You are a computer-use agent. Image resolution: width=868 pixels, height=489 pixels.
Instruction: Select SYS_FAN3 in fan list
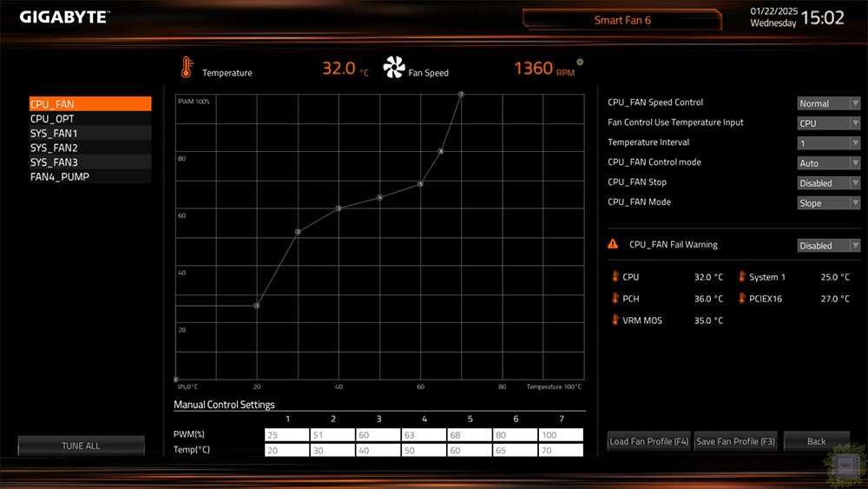coord(90,162)
